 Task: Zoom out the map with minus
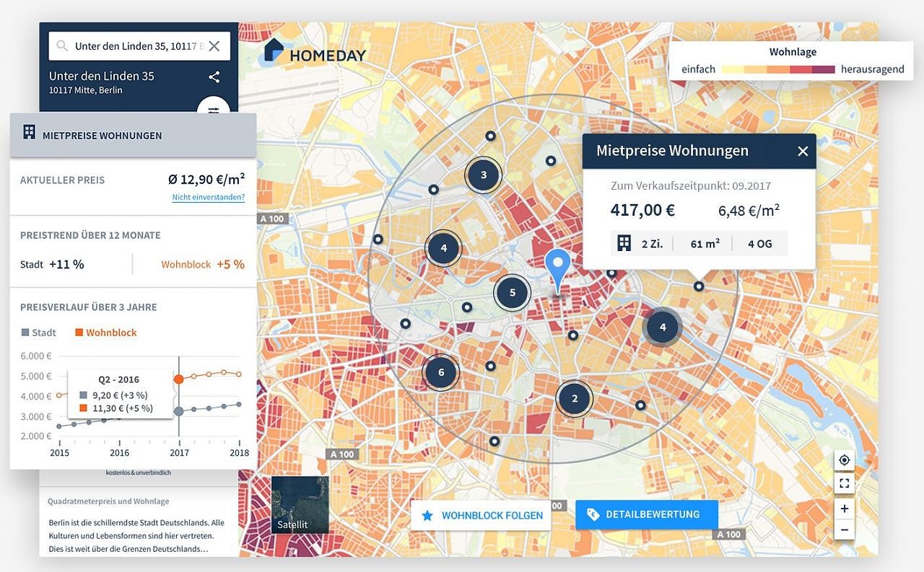tap(844, 531)
